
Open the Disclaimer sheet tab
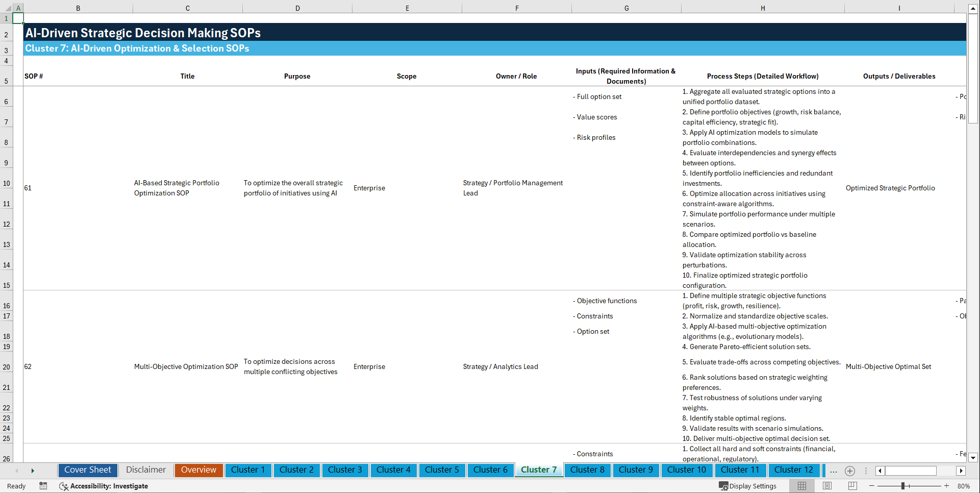tap(145, 470)
